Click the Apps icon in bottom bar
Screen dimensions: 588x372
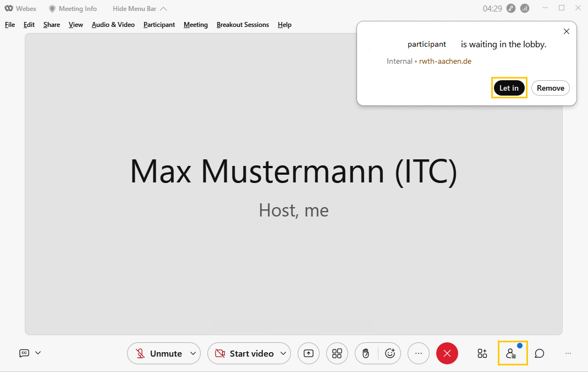[x=482, y=353]
